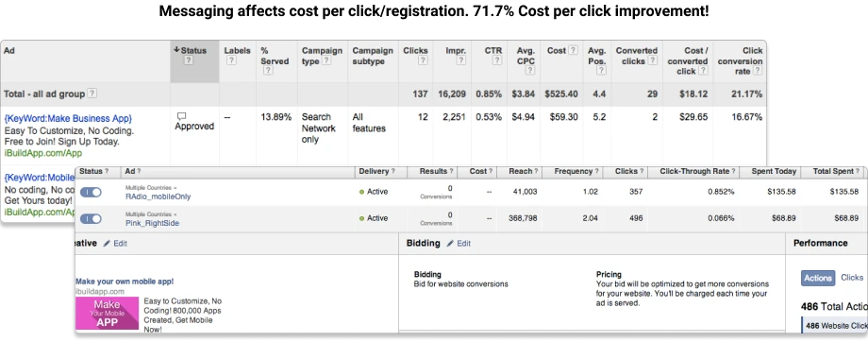The image size is (868, 359).
Task: Expand Multiple Countries above Pink_RightSide
Action: pyautogui.click(x=151, y=214)
